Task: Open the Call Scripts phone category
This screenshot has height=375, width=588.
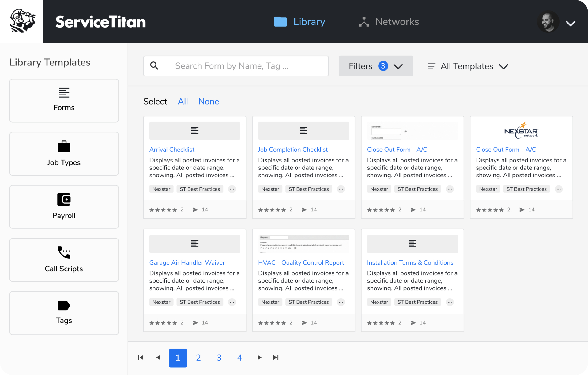Action: [64, 260]
